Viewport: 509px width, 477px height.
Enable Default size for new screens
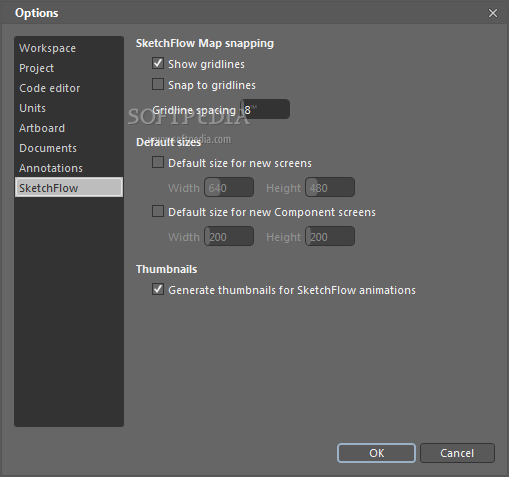158,163
